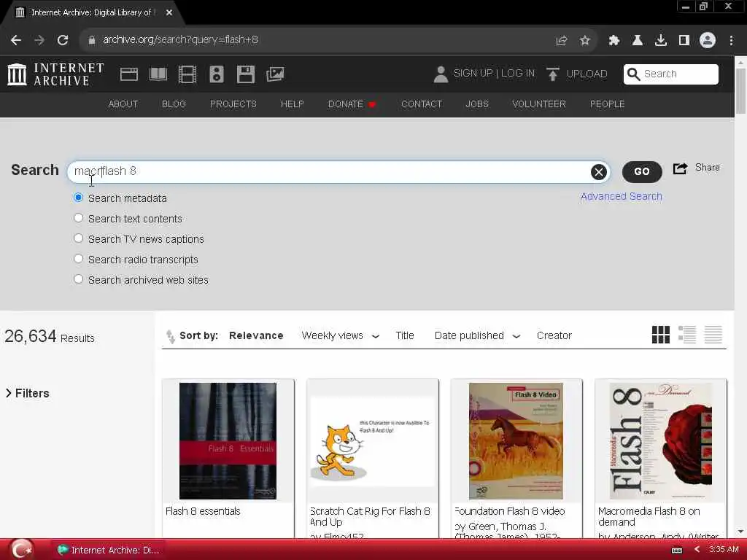Click the GO search button
747x560 pixels.
(642, 172)
